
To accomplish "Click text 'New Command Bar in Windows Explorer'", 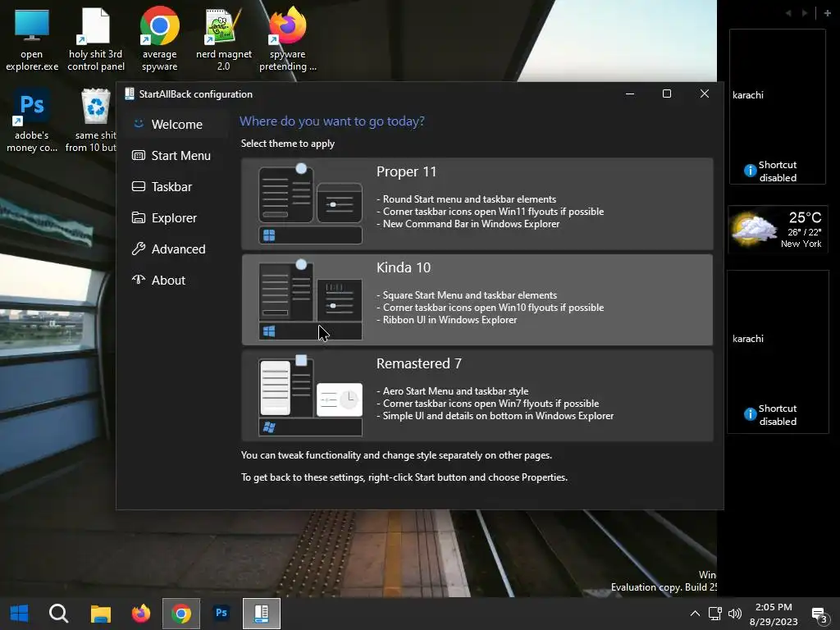I will click(x=471, y=224).
